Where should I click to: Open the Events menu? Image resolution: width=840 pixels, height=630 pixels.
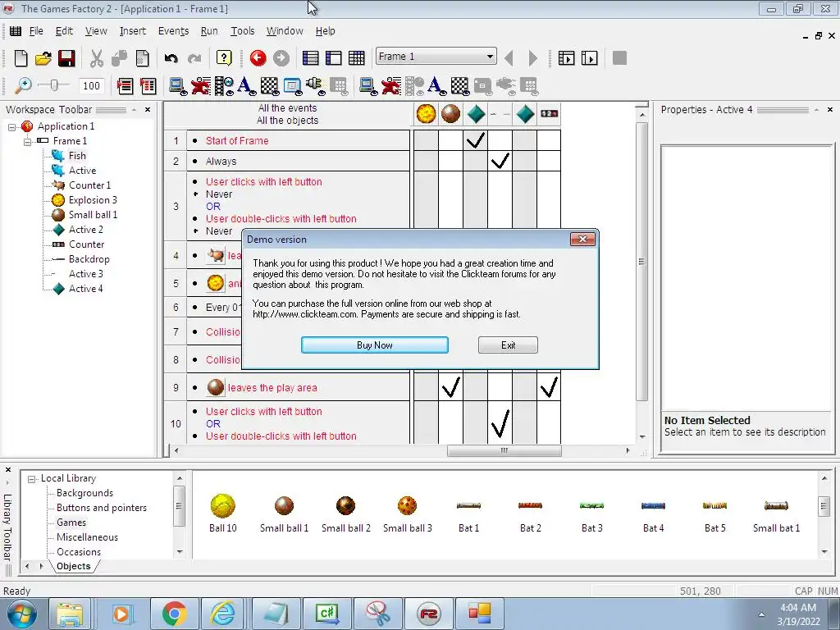coord(173,31)
